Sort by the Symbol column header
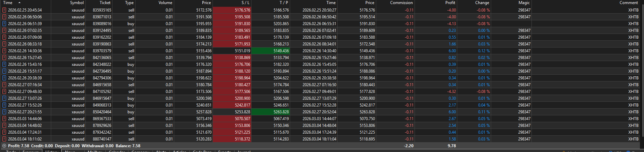The height and width of the screenshot is (152, 644). click(x=77, y=3)
